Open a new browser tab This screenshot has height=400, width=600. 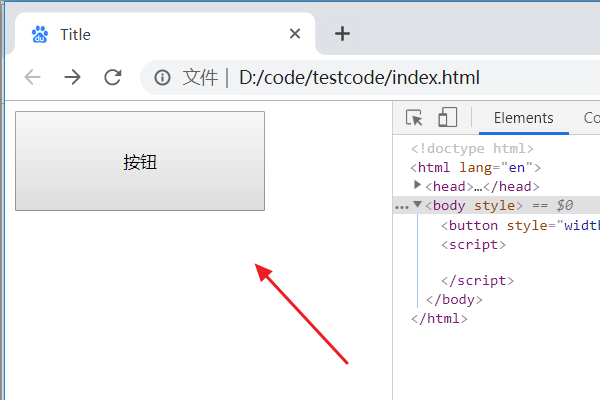(342, 34)
